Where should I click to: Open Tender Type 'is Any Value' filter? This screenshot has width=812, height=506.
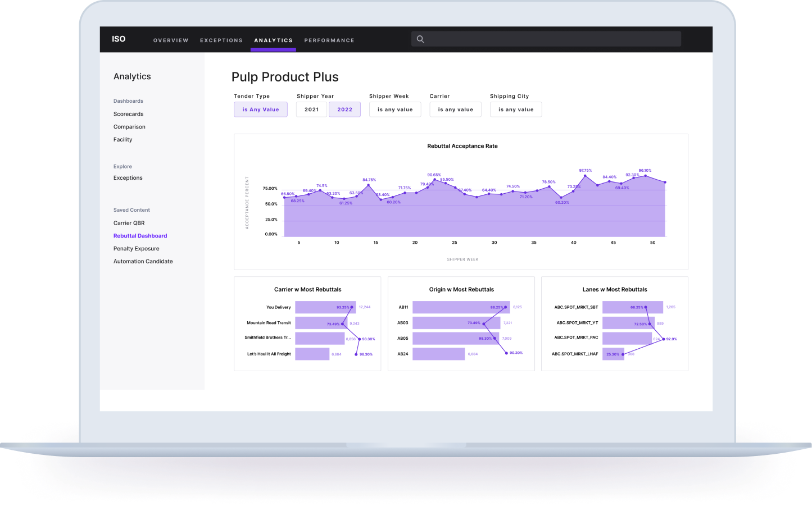click(x=261, y=110)
